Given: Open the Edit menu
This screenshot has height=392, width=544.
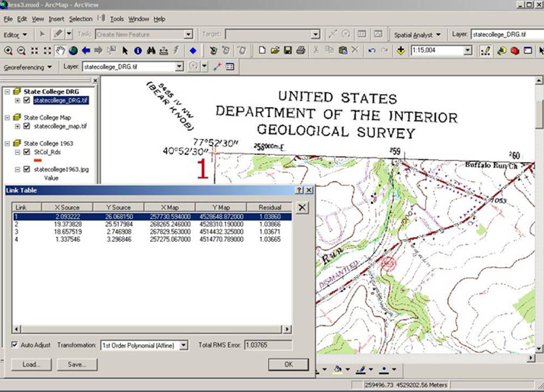Looking at the screenshot, I should coord(22,19).
